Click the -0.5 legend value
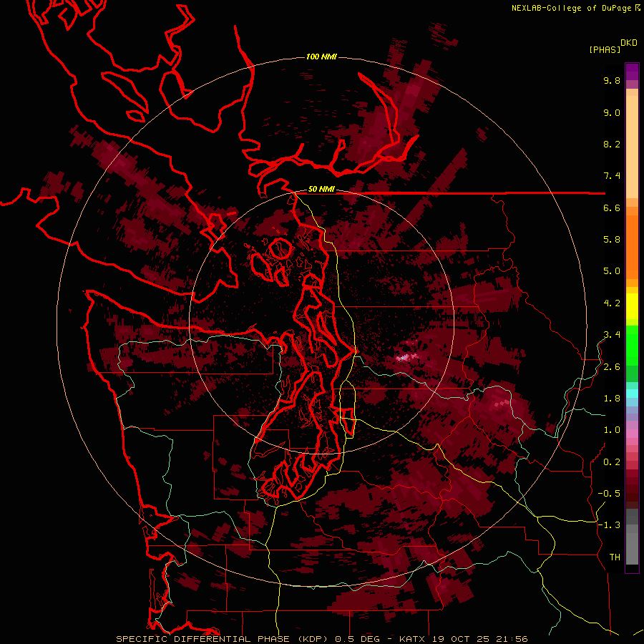This screenshot has height=644, width=644. coord(609,494)
